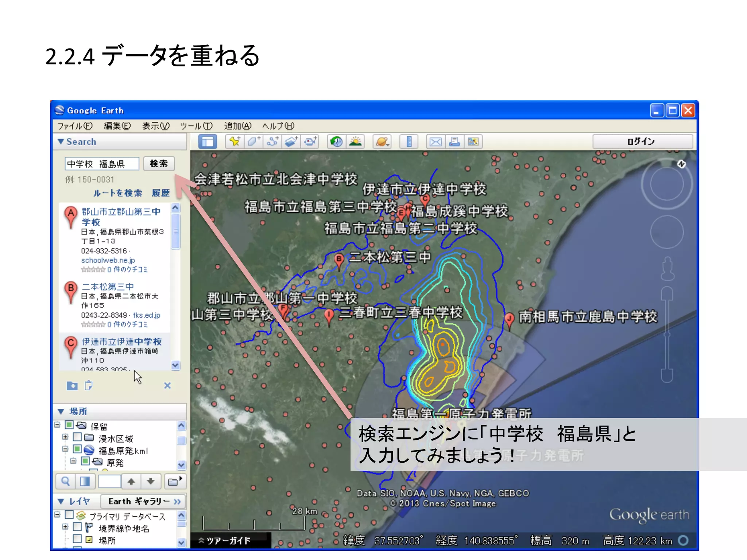
Task: Collapse the レイヤ panel triangle
Action: pyautogui.click(x=61, y=502)
